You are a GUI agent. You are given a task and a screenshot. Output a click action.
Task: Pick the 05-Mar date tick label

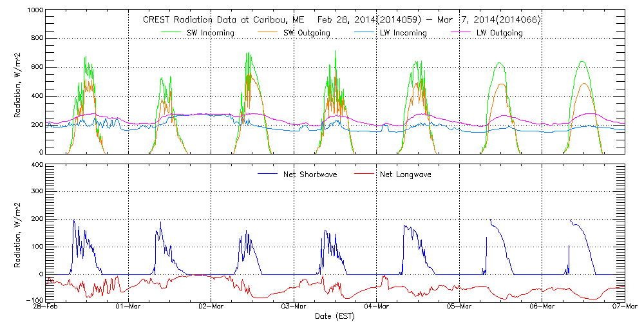point(460,308)
